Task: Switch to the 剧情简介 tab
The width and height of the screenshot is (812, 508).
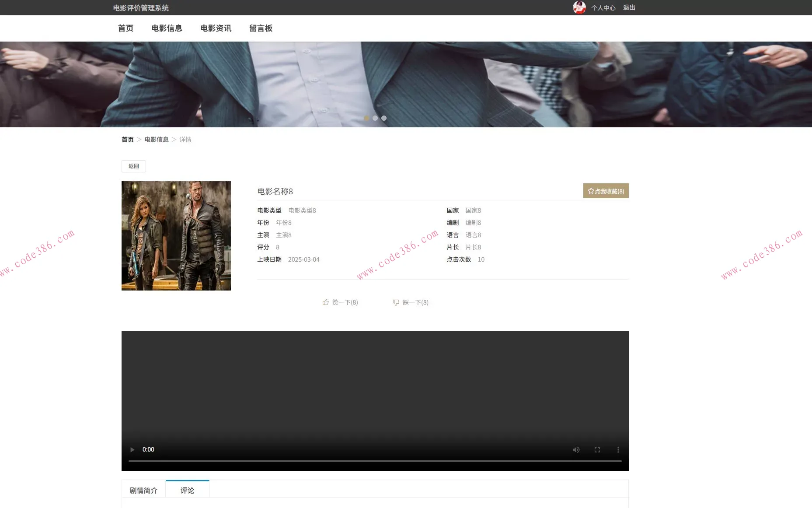Action: (143, 490)
